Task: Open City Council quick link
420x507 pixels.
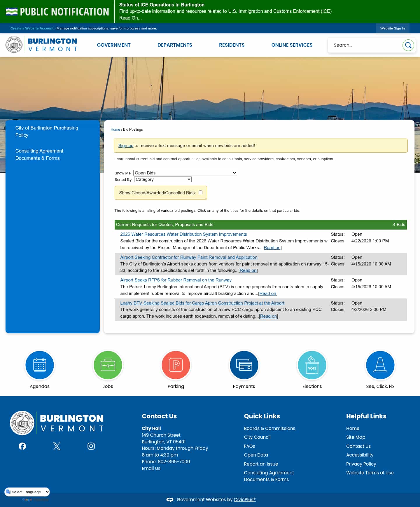Action: coord(257,437)
